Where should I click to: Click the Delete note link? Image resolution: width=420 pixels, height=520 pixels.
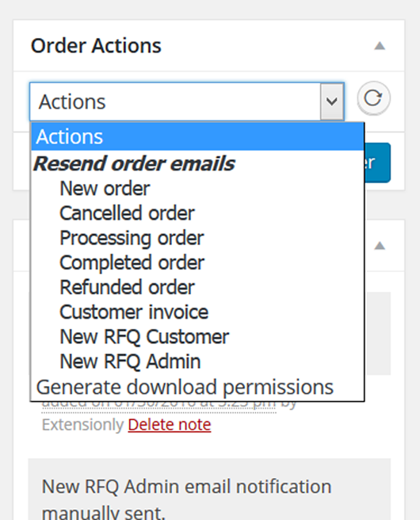[170, 425]
